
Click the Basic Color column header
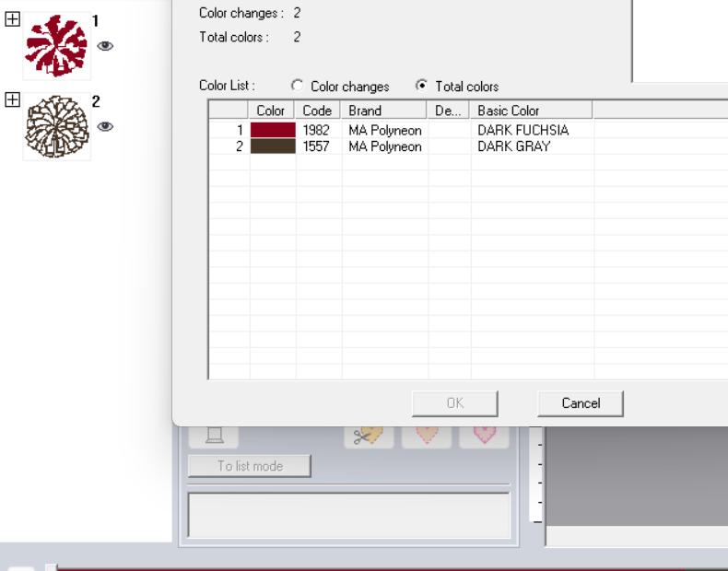[531, 111]
